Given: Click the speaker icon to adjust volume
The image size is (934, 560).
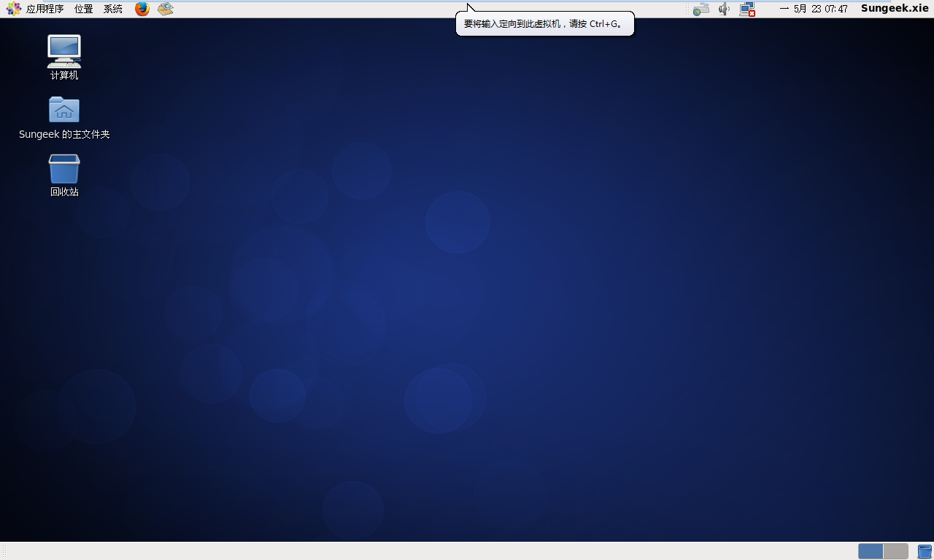Looking at the screenshot, I should (x=723, y=9).
